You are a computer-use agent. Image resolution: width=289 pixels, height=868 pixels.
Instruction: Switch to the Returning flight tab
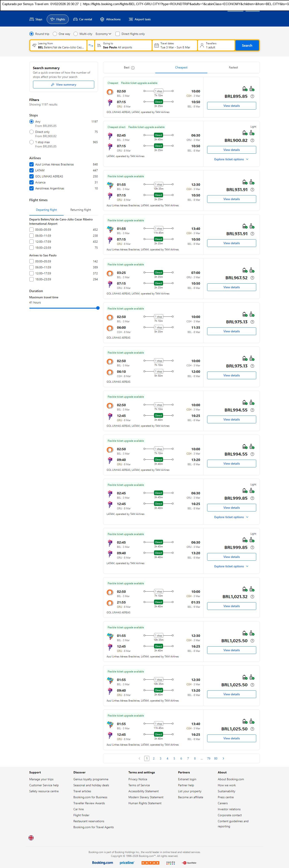coord(81,210)
